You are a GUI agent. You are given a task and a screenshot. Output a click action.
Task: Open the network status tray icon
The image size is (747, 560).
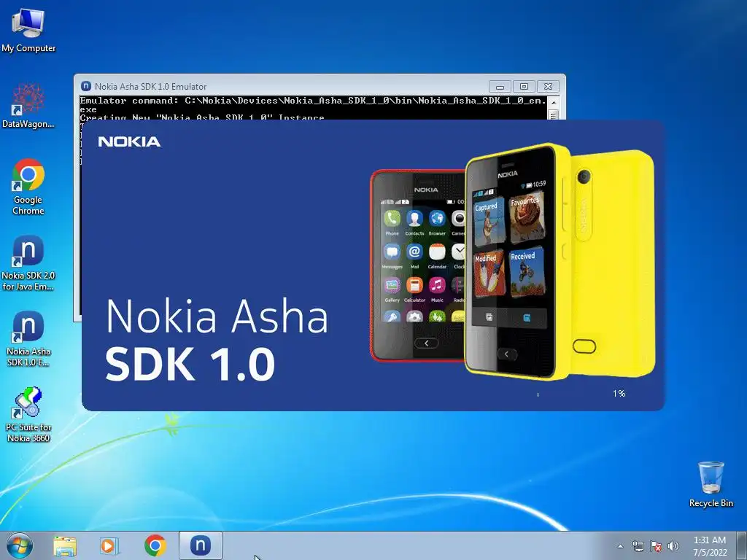click(638, 546)
